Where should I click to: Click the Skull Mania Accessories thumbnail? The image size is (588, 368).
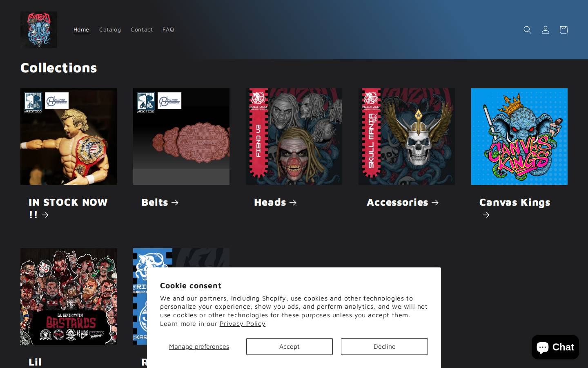coord(407,137)
